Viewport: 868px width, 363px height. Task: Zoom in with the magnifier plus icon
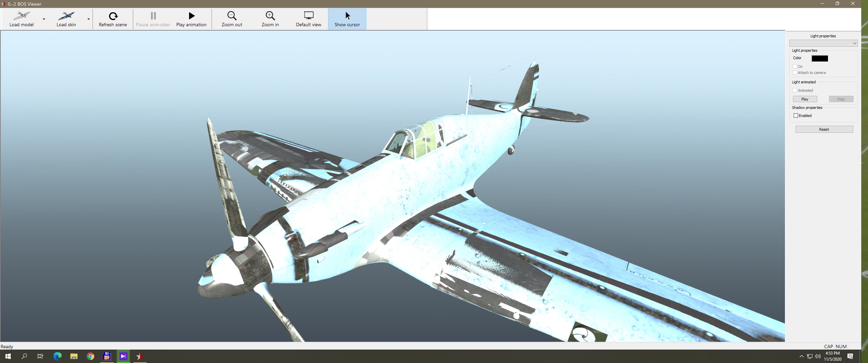(270, 15)
